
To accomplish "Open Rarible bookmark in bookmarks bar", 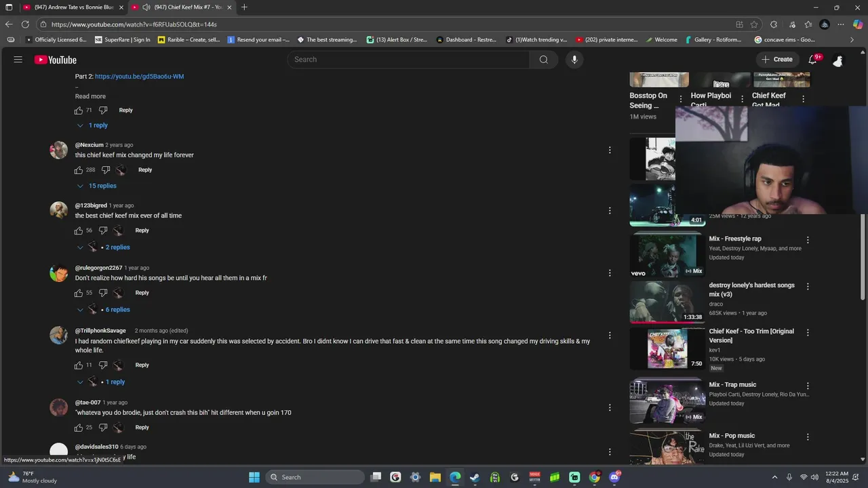I will [189, 40].
